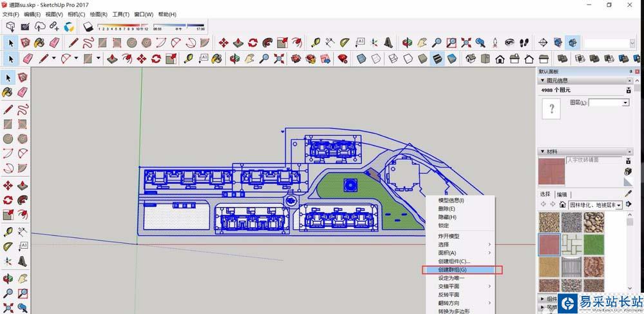Pick the red brick material swatch in library
Viewport: 644px width, 314px height.
coord(549,244)
